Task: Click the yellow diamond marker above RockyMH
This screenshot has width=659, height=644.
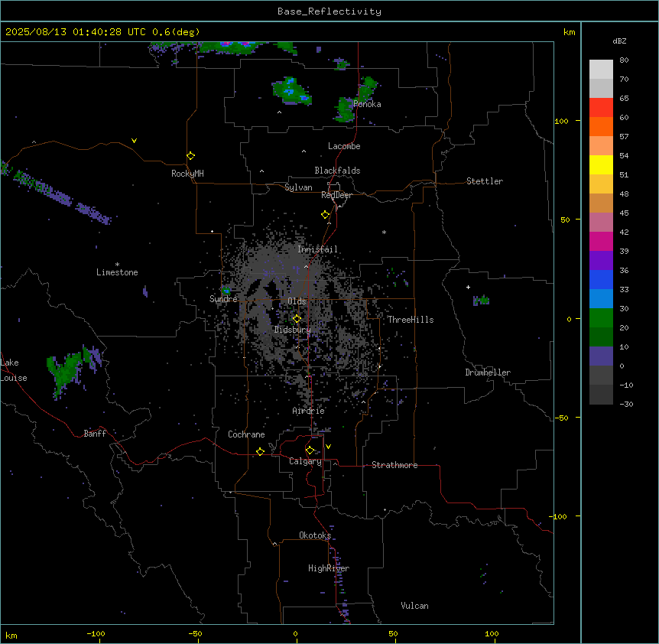Action: tap(191, 156)
